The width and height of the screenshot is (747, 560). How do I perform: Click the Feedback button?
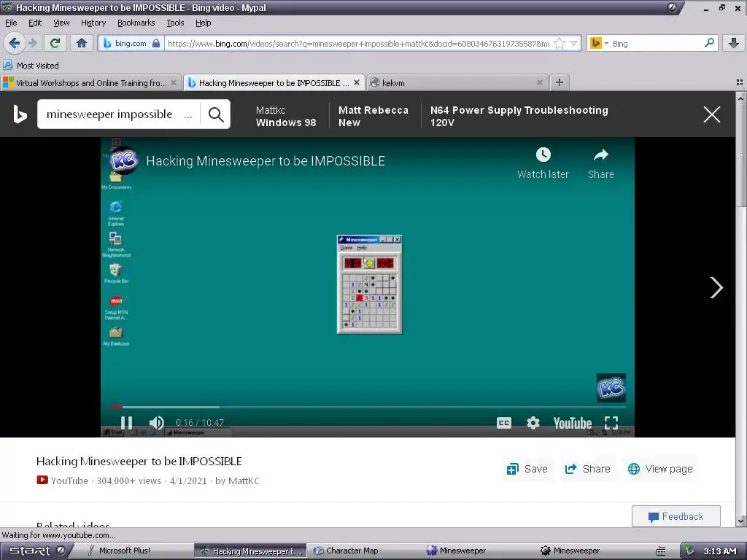click(x=676, y=517)
